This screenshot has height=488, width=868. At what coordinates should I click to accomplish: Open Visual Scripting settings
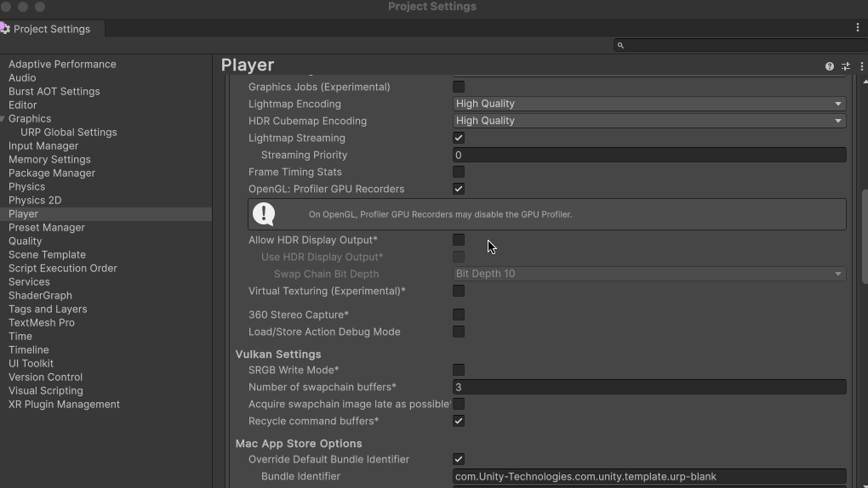pos(45,390)
